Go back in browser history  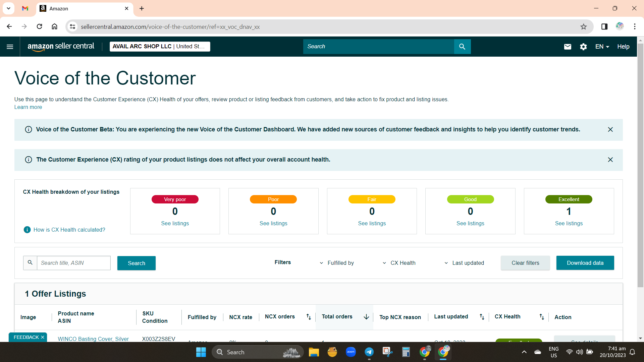[x=9, y=26]
